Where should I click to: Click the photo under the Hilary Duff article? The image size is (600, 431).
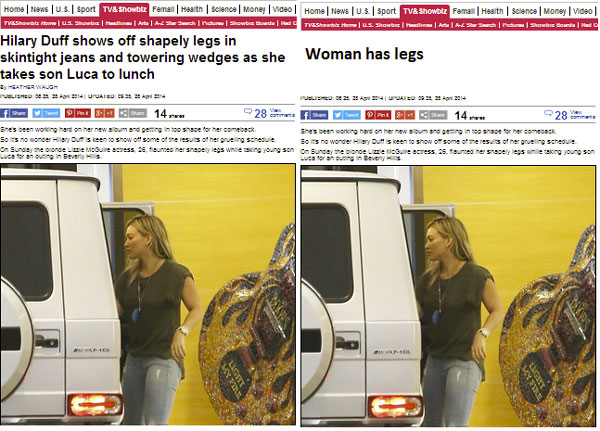click(148, 294)
